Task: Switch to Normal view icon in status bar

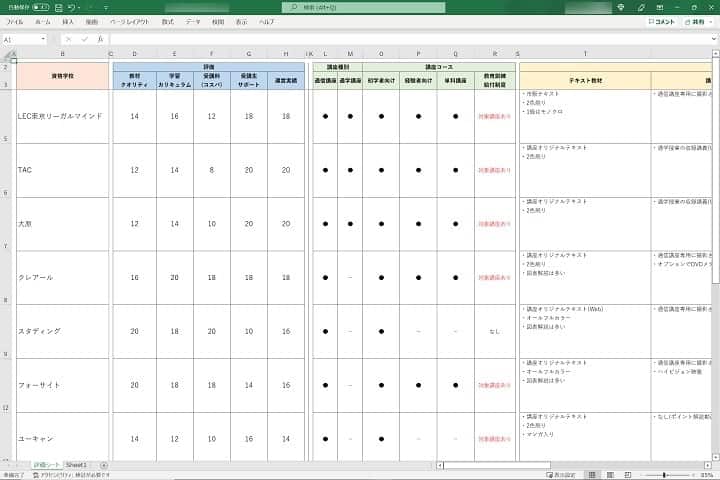Action: (592, 475)
